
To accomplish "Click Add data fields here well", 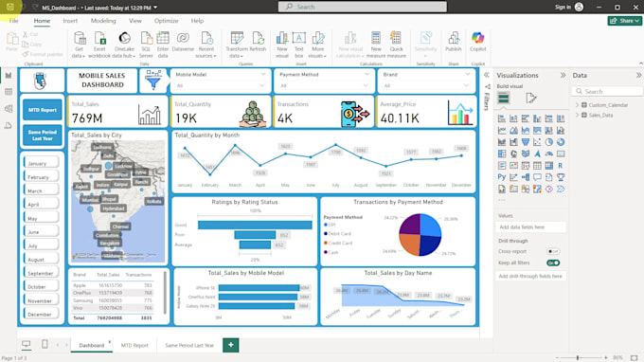I will 530,226.
